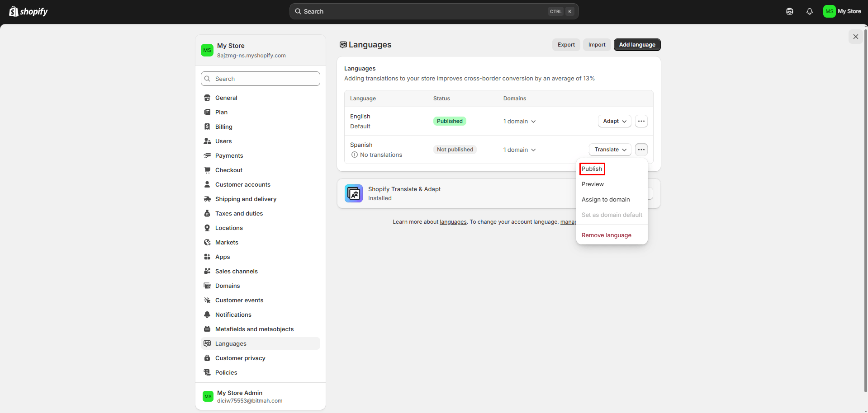Choose Preview from the Spanish menu
Viewport: 868px width, 413px height.
(x=593, y=184)
